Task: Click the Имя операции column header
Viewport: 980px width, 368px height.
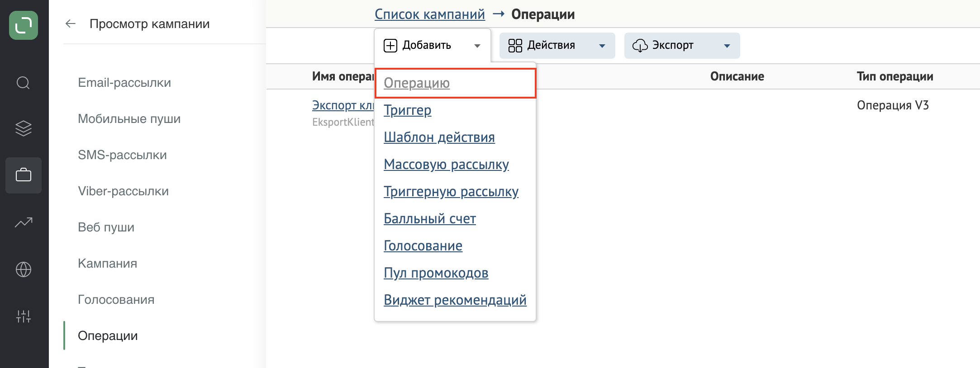Action: click(x=343, y=76)
